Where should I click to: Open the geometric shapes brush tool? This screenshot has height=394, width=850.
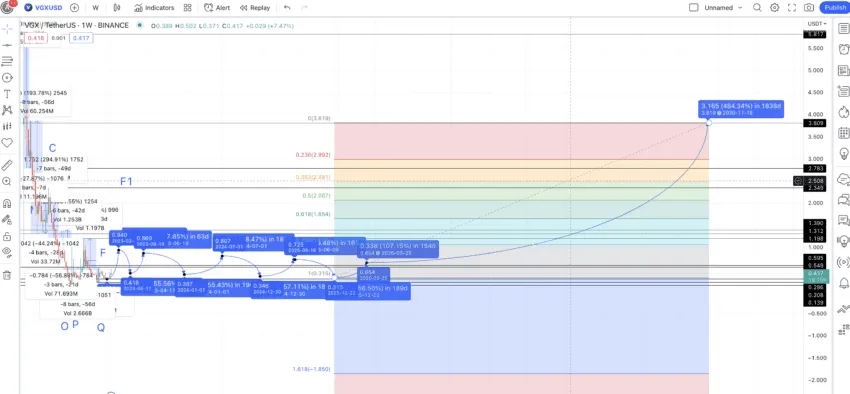[x=7, y=77]
